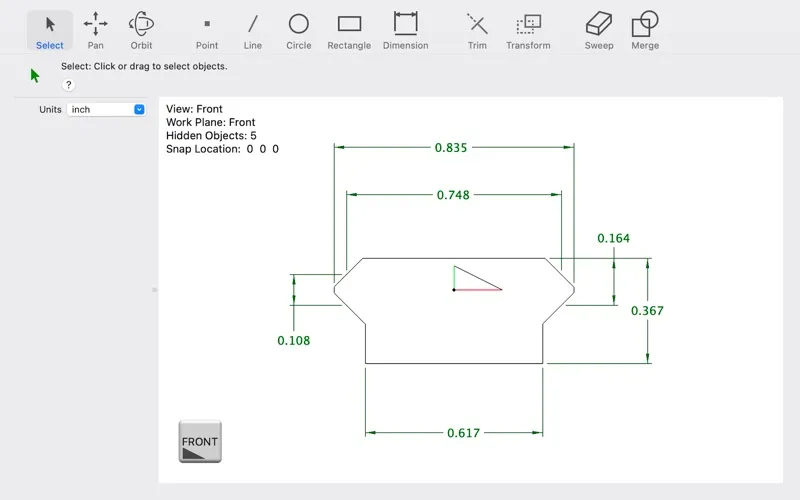Select the 0.835 dimension value
The image size is (800, 500).
[x=451, y=147]
